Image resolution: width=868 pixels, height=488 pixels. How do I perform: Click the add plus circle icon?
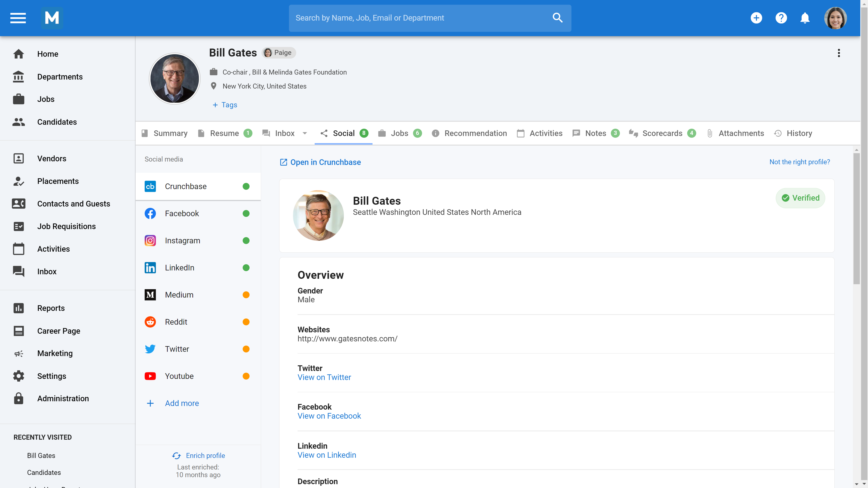[x=756, y=18]
